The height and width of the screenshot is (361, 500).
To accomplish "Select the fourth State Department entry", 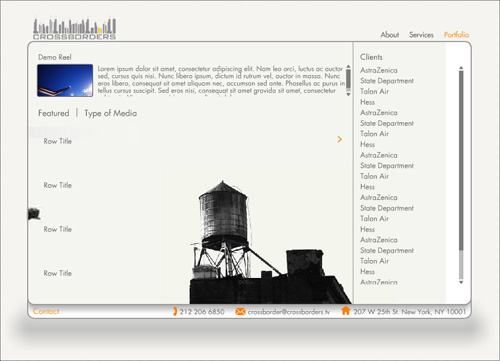I will pyautogui.click(x=387, y=208).
